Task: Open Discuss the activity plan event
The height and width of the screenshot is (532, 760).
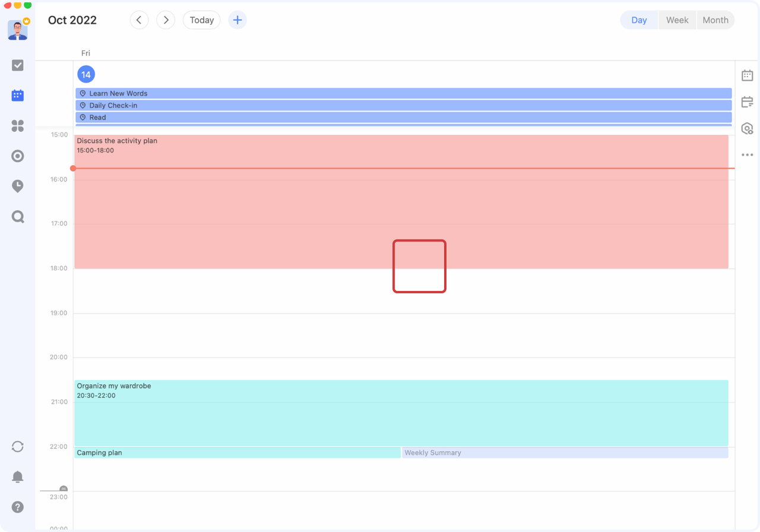Action: 401,202
